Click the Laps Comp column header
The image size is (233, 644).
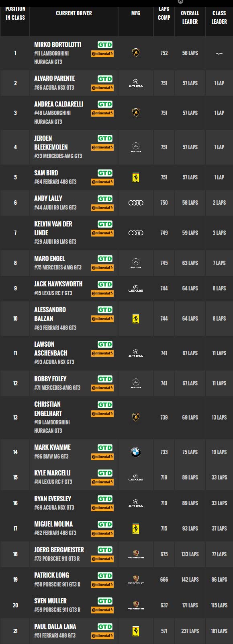164,13
